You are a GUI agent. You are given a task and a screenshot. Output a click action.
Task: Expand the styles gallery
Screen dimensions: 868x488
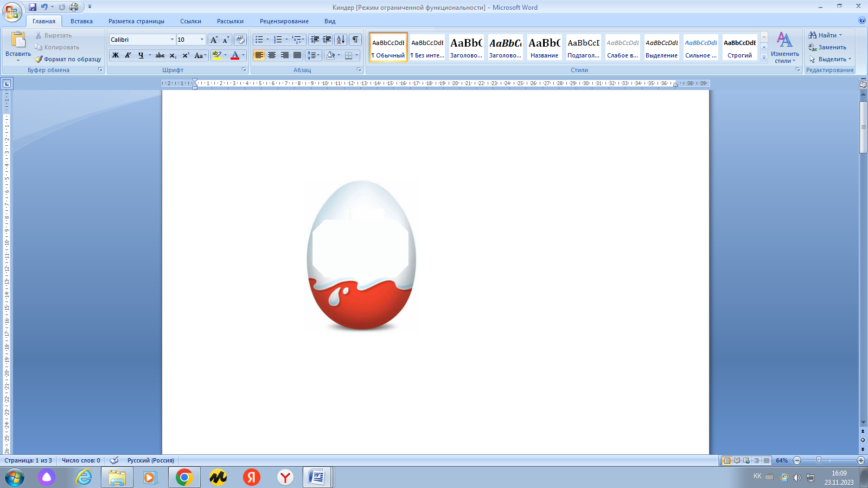(x=764, y=57)
